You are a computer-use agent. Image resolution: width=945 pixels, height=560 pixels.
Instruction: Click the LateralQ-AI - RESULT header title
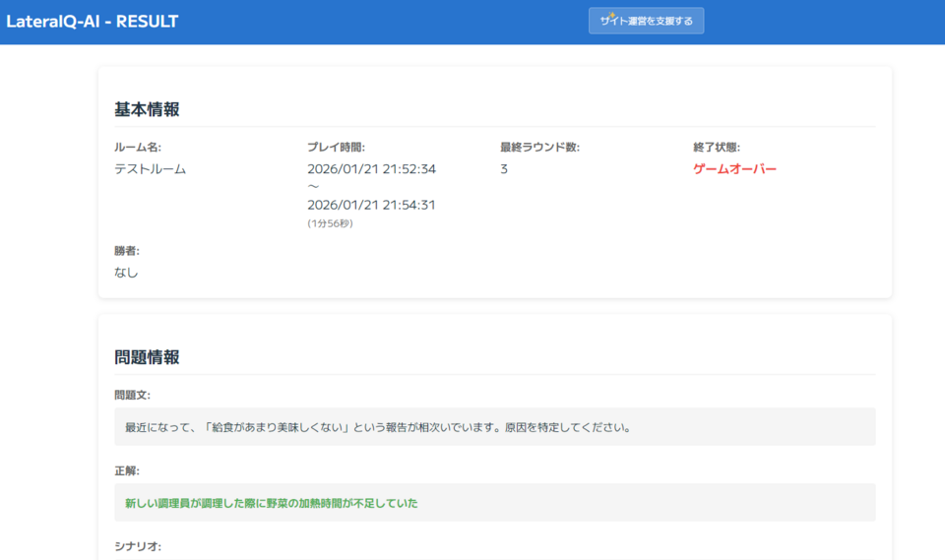93,21
